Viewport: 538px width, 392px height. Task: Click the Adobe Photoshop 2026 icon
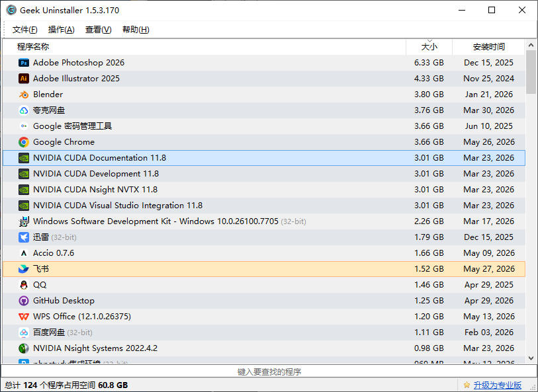coord(24,63)
